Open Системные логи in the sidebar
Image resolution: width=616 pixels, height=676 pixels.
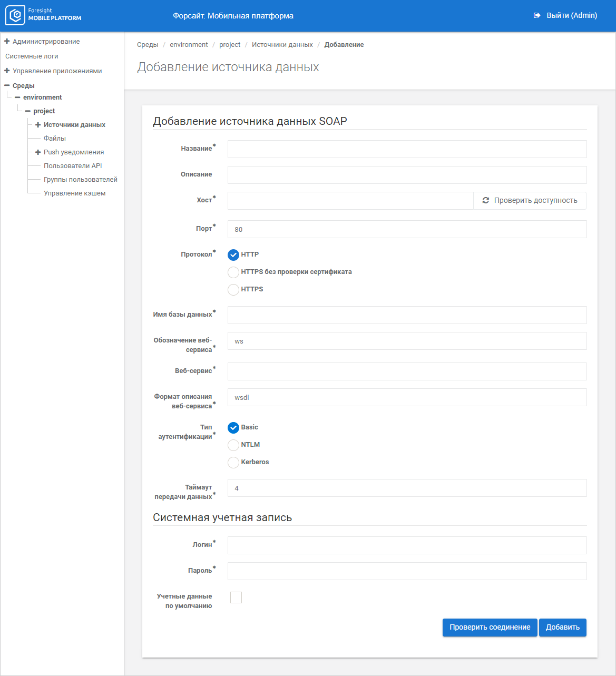32,56
